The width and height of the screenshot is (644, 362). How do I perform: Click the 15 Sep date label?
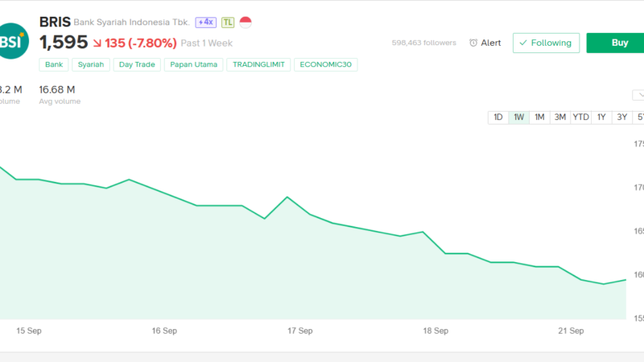[29, 331]
